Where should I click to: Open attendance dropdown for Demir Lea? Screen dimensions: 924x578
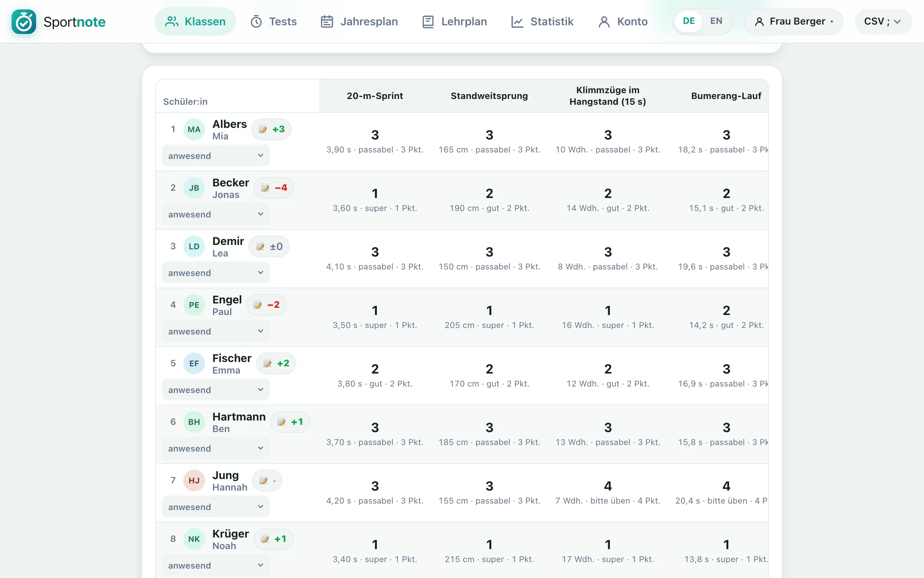(216, 272)
